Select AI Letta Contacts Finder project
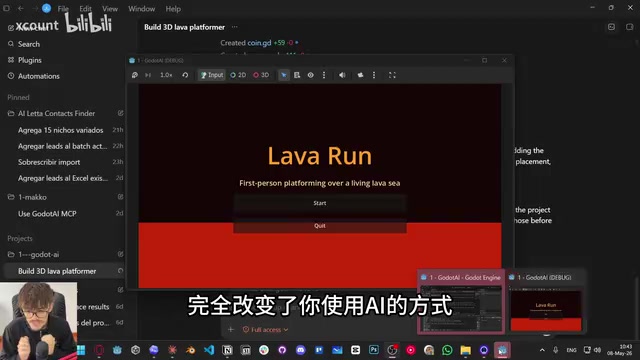The image size is (640, 360). 56,113
